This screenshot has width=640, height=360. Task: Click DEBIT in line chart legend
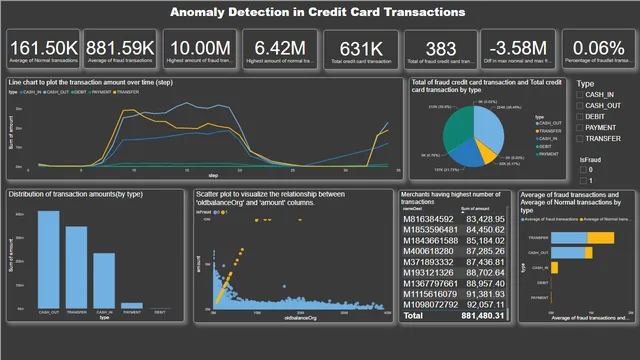coord(79,92)
